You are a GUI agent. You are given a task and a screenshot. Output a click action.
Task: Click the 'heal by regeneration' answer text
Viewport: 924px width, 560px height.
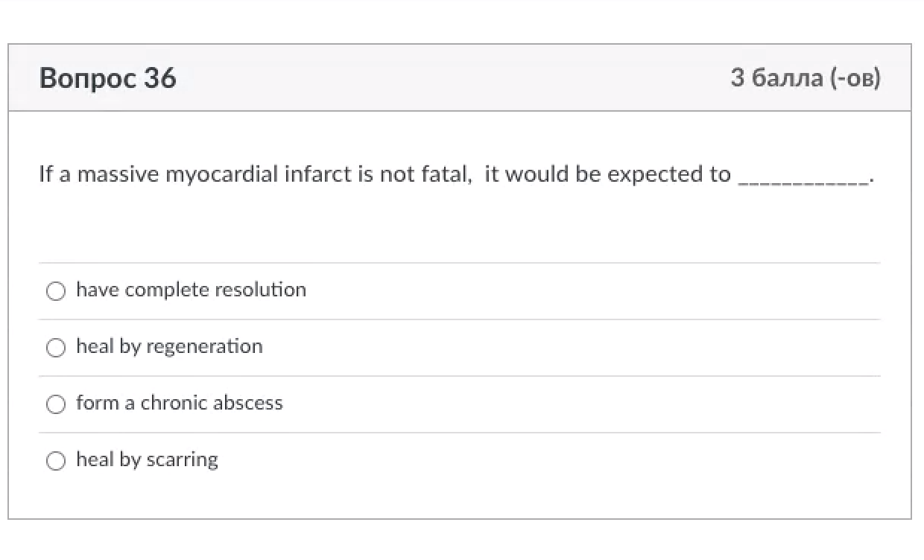coord(169,346)
